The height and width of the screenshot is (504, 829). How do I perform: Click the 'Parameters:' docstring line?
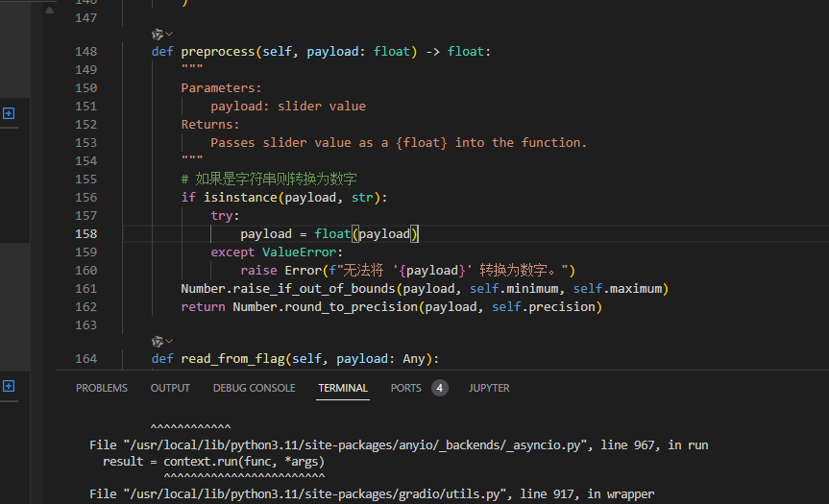(221, 87)
